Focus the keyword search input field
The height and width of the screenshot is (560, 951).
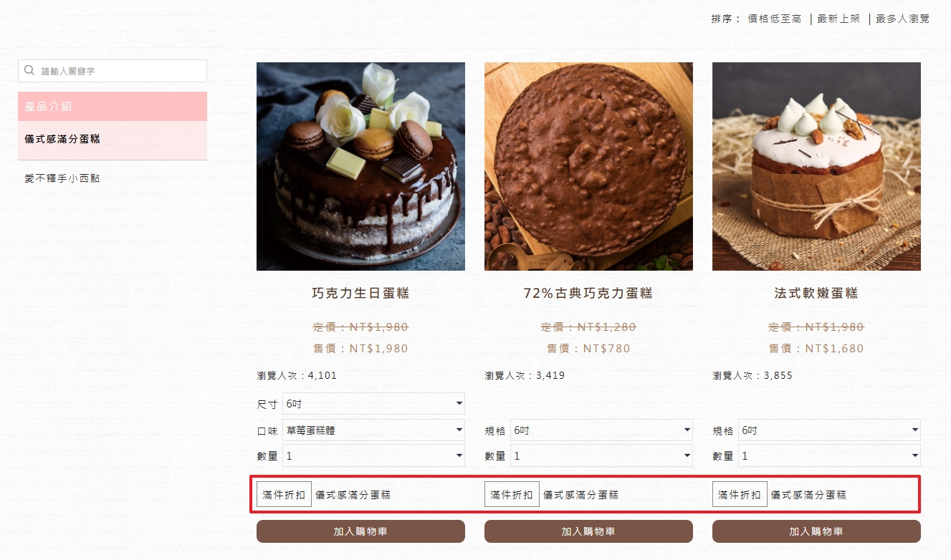113,71
